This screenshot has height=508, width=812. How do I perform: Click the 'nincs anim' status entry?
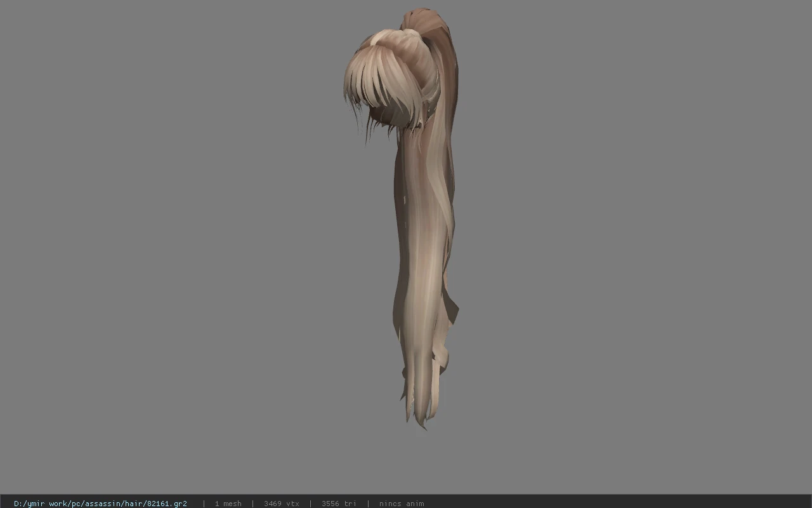[x=402, y=504]
